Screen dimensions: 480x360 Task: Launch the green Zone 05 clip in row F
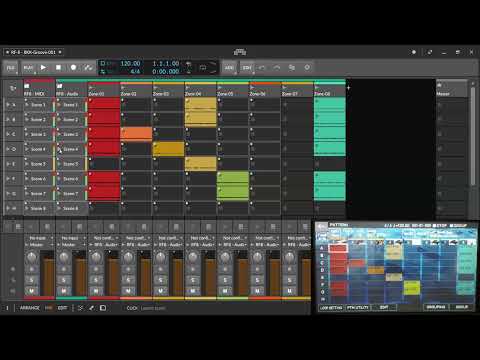click(233, 178)
